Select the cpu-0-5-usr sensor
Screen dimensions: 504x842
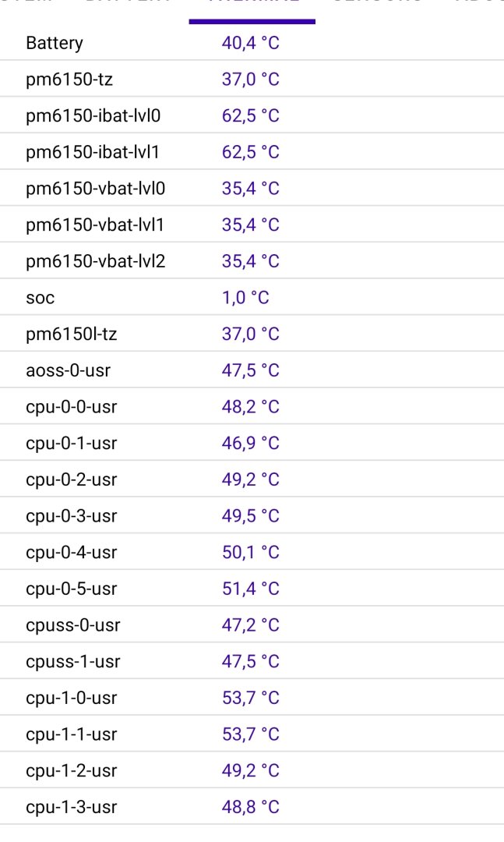pyautogui.click(x=71, y=589)
